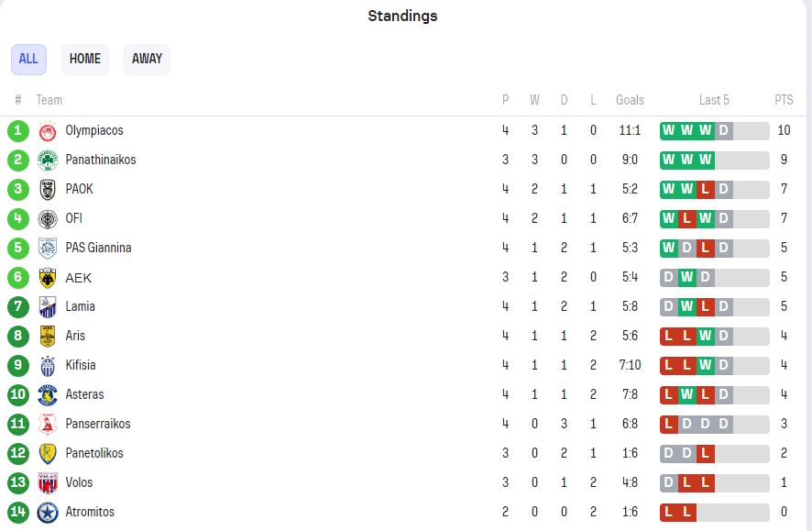Click the AEK eagle crest
This screenshot has width=812, height=531.
48,278
